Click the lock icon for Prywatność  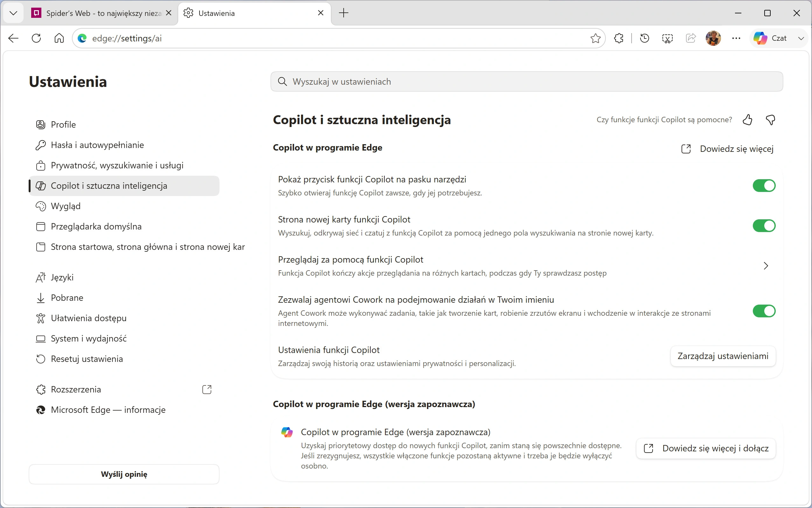click(x=41, y=166)
